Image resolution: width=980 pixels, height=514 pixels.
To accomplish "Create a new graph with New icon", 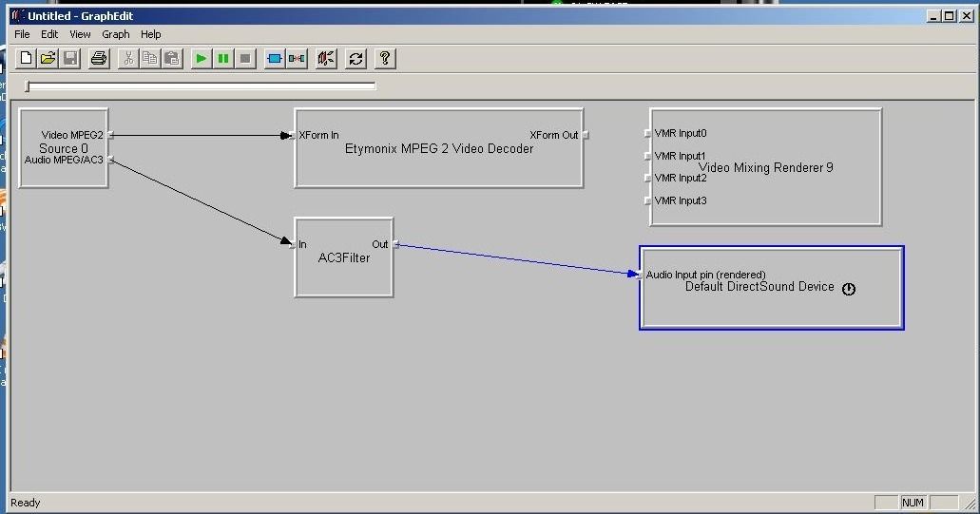I will [x=26, y=59].
